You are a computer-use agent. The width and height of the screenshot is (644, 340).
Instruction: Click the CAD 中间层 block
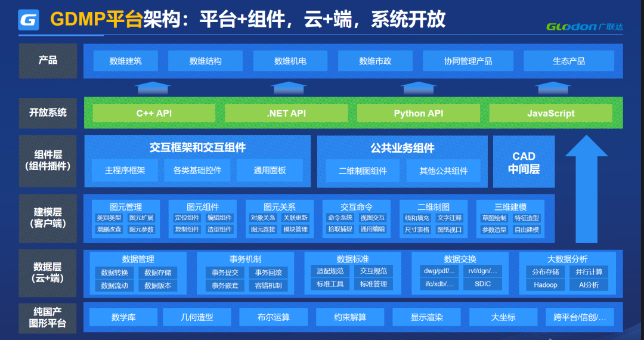[524, 162]
